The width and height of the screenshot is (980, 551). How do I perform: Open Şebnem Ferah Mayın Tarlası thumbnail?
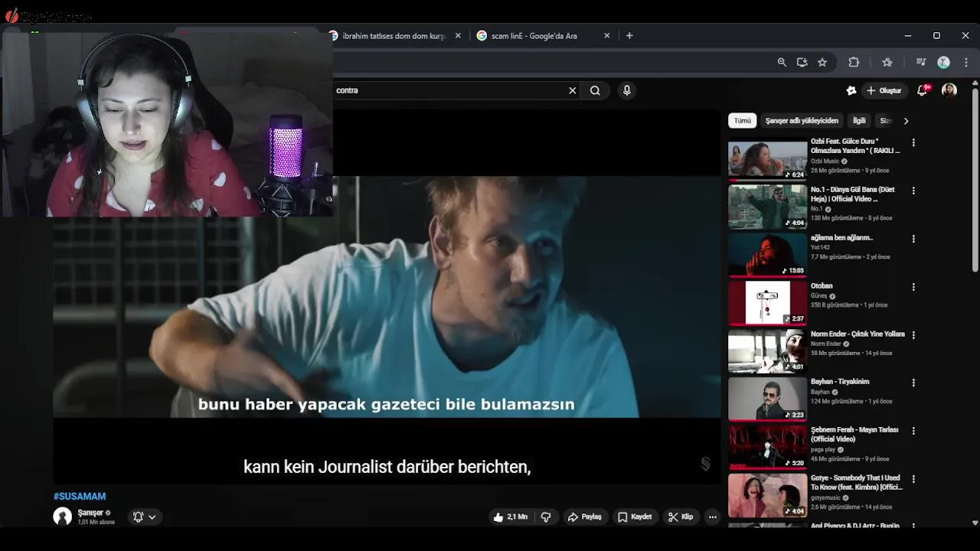767,448
